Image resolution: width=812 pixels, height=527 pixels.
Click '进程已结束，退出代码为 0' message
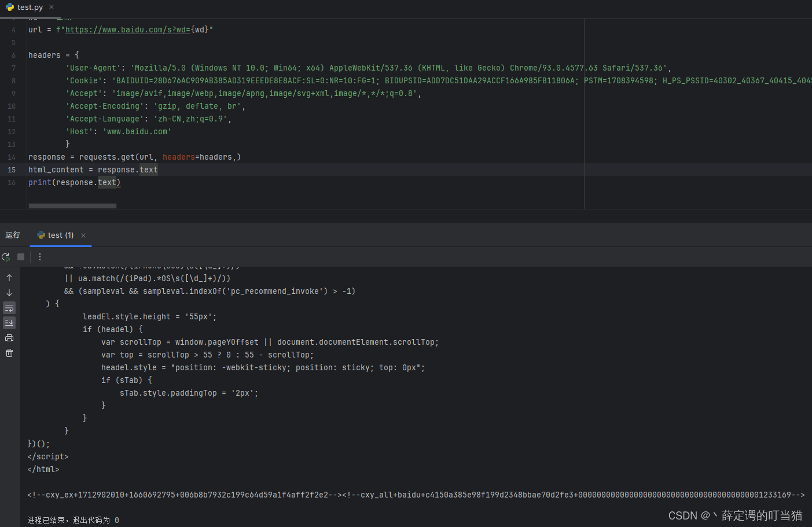(x=74, y=520)
